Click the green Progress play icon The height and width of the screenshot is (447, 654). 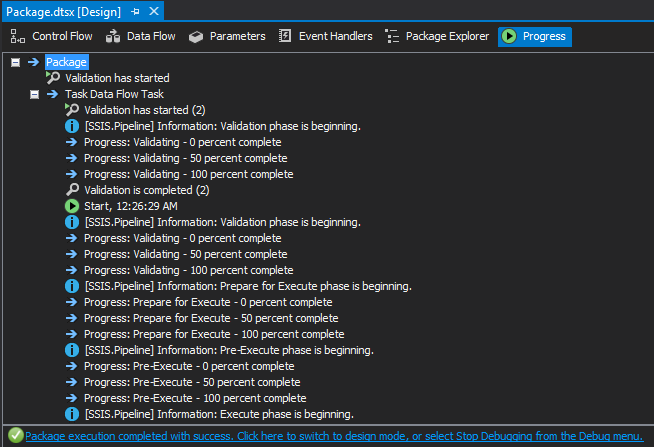(x=509, y=36)
